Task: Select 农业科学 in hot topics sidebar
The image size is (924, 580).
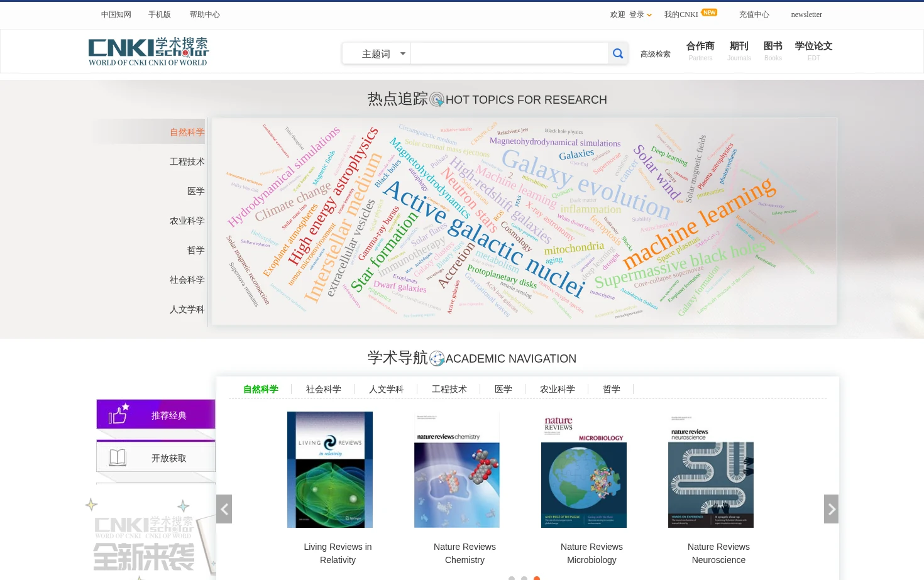Action: click(x=187, y=221)
